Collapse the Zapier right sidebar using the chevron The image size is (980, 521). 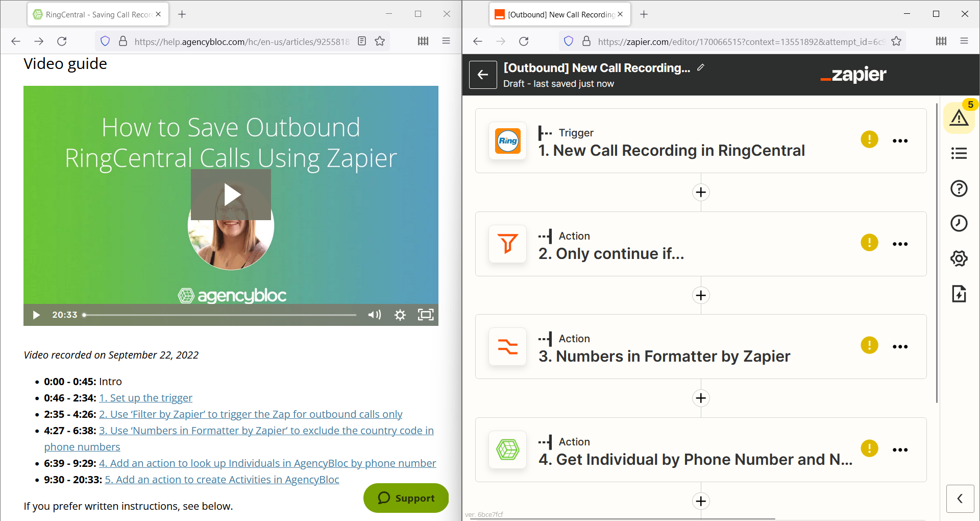(960, 499)
